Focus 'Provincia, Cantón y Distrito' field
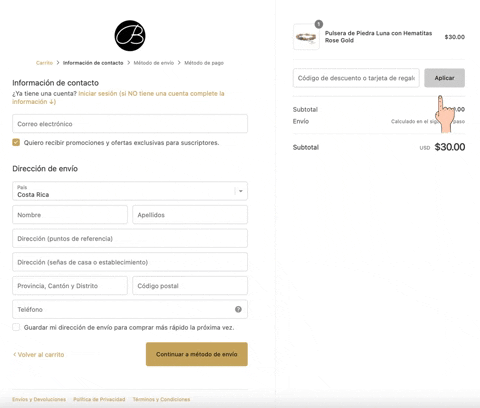This screenshot has height=408, width=480. pyautogui.click(x=70, y=286)
